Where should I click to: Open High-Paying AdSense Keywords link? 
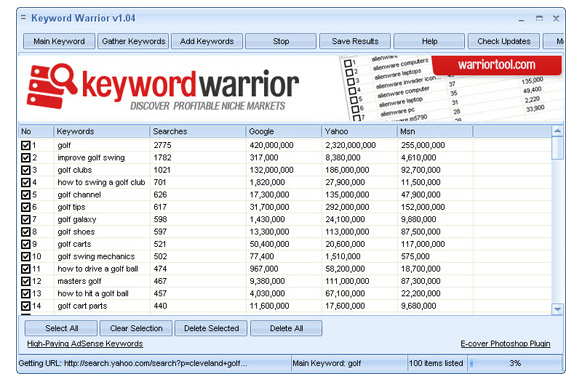(85, 344)
